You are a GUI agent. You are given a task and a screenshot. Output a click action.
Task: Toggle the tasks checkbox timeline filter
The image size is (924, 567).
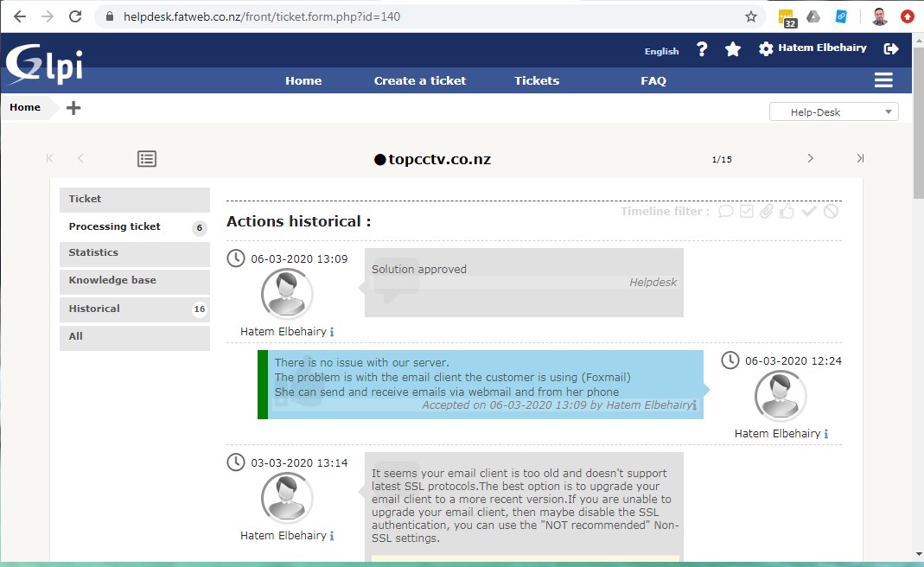[747, 211]
